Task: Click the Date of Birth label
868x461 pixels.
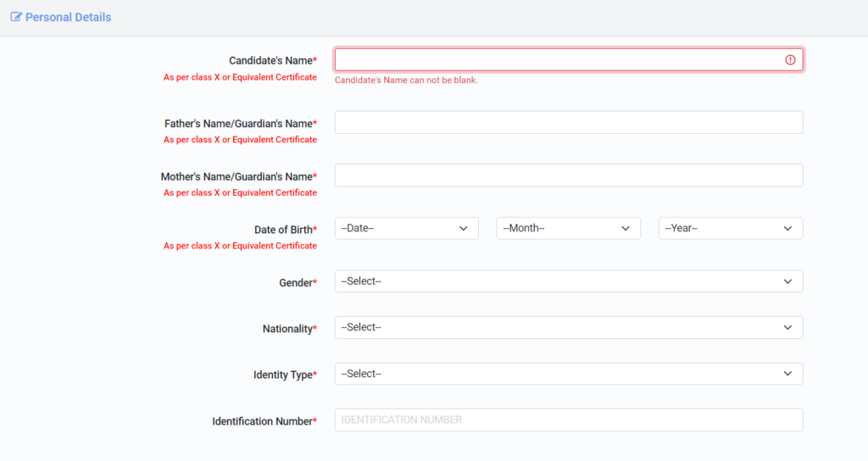Action: (x=285, y=230)
